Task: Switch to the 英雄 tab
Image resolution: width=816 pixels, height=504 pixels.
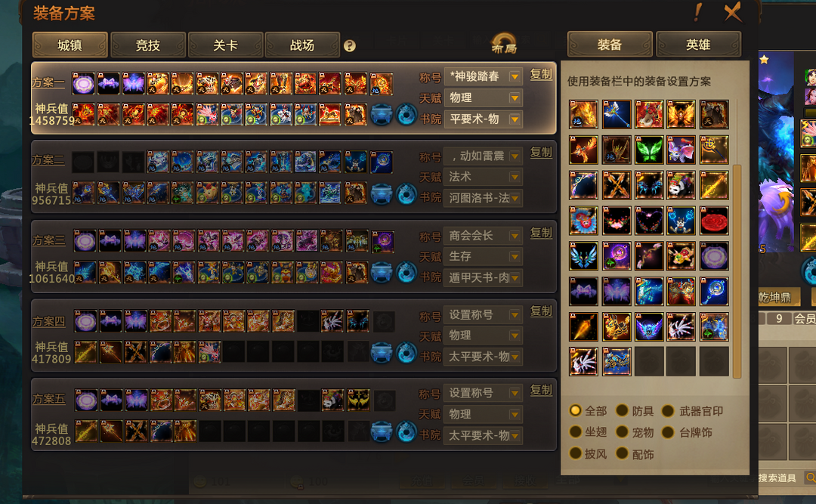Action: 698,45
